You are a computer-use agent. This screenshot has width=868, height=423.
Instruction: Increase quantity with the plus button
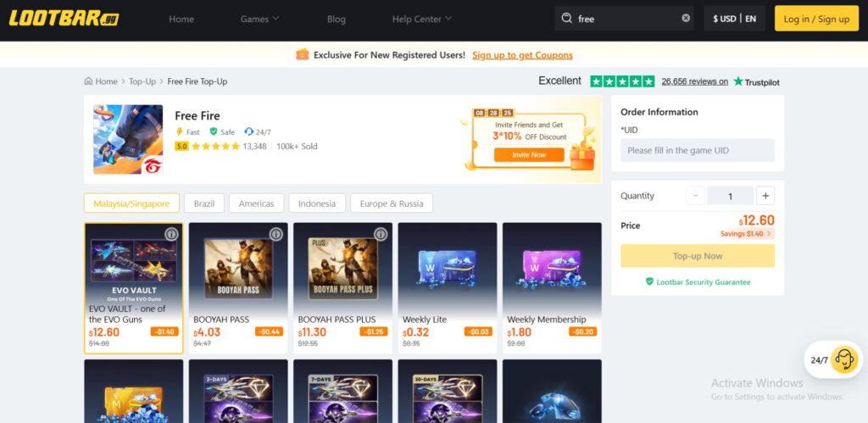click(765, 196)
